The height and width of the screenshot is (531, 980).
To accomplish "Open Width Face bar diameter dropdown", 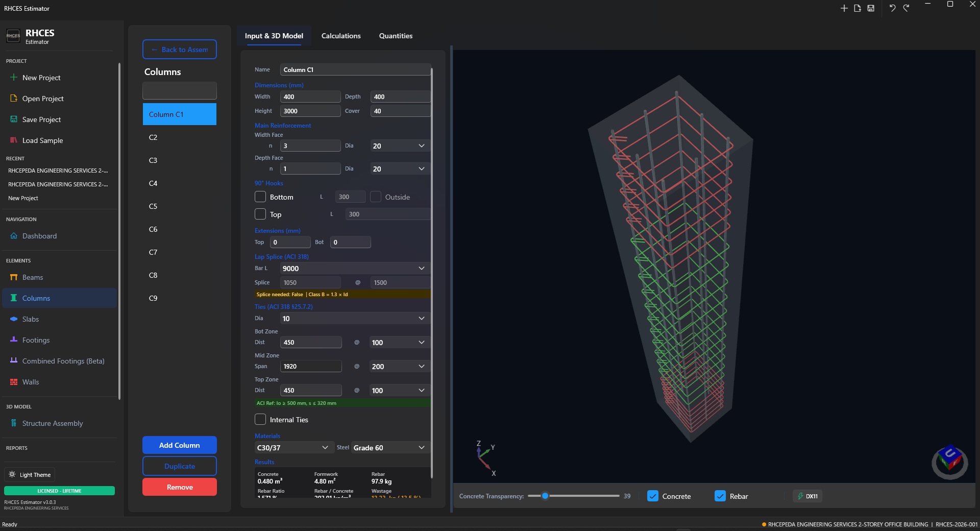I will [x=400, y=146].
